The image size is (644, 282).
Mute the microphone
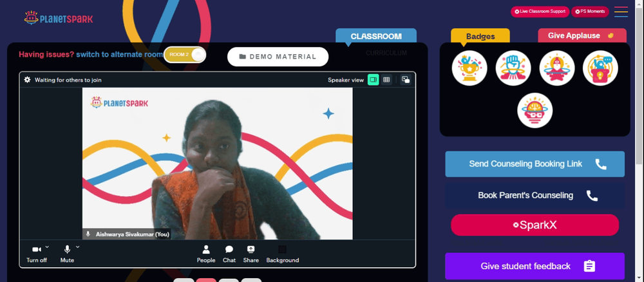click(x=67, y=254)
